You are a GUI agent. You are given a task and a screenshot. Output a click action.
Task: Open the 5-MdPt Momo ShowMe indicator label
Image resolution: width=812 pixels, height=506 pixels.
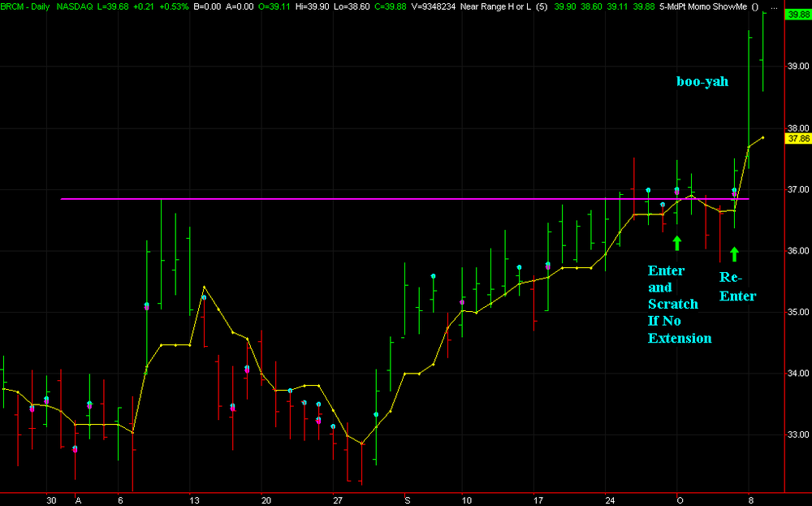706,6
